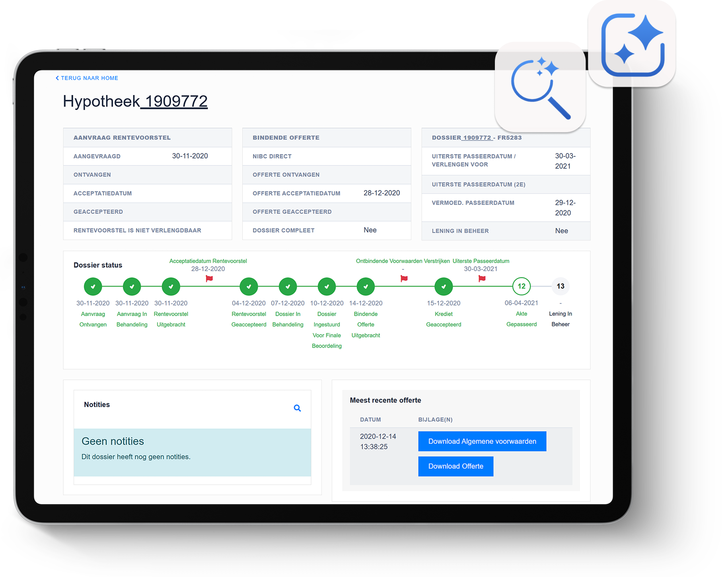This screenshot has width=728, height=577.
Task: Search notes using the Notities magnifier icon
Action: coord(297,408)
